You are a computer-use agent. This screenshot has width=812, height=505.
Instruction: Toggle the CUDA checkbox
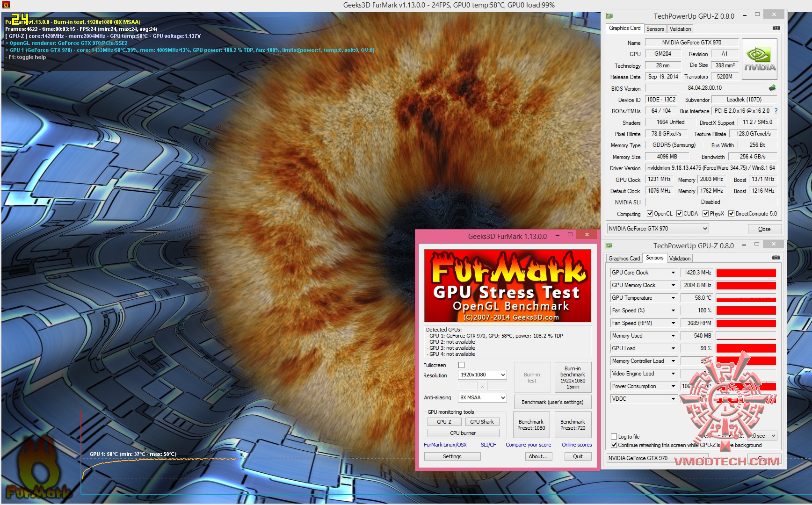[679, 214]
